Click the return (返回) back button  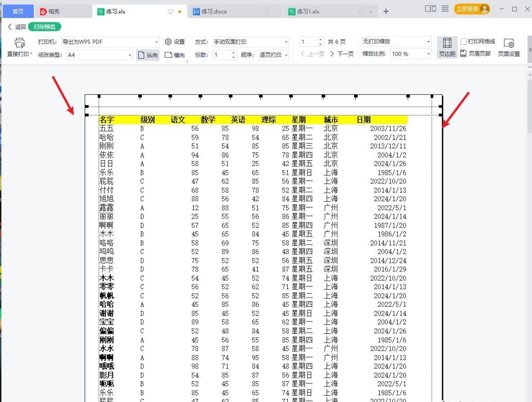coord(17,27)
